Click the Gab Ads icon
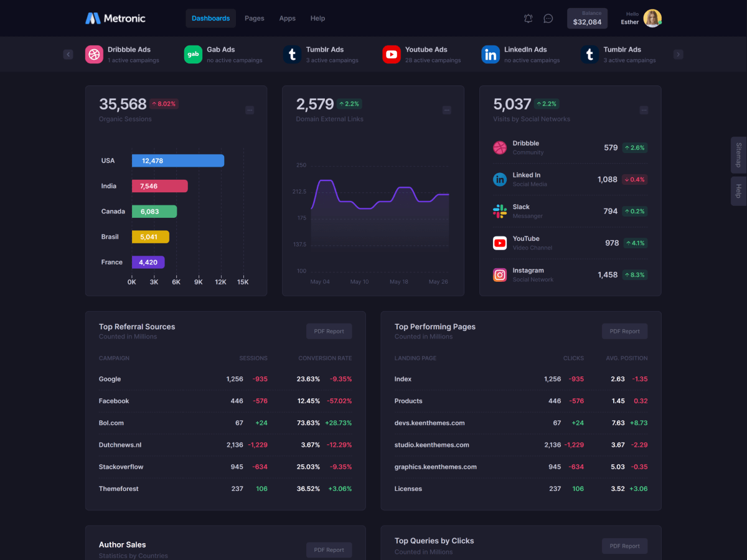This screenshot has height=560, width=747. point(193,55)
